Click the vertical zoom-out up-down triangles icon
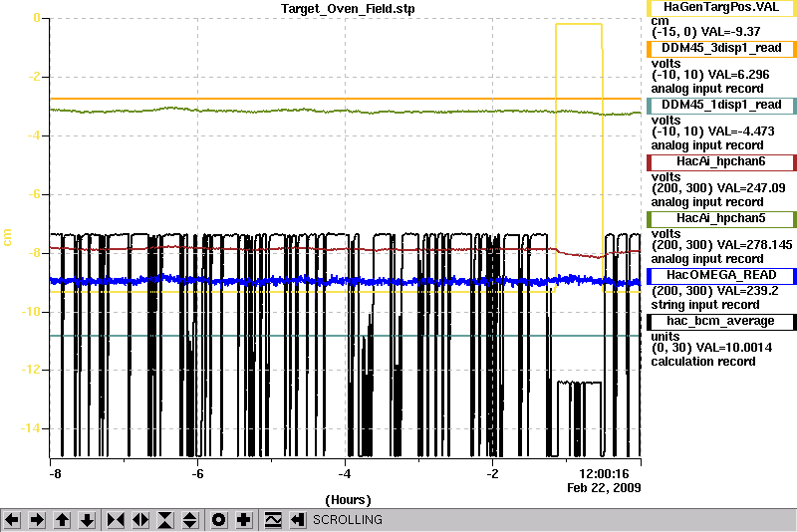 190,520
